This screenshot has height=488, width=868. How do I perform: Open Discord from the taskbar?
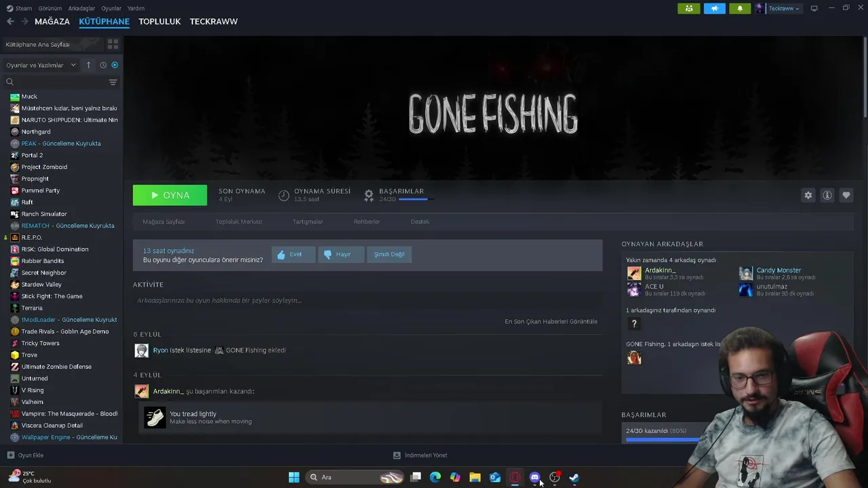pyautogui.click(x=534, y=477)
